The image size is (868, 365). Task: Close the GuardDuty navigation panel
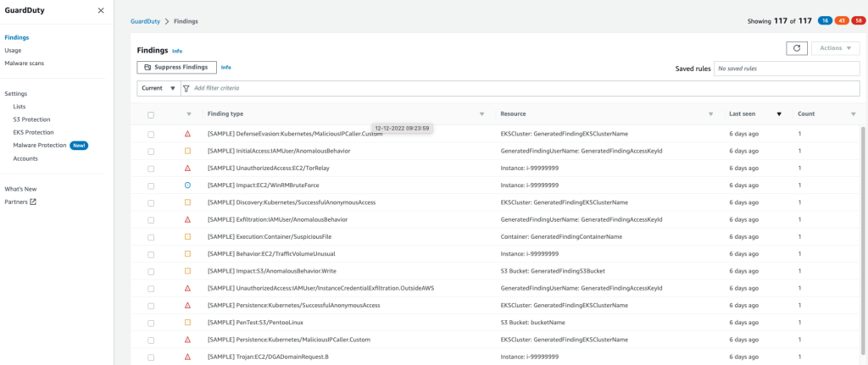pyautogui.click(x=101, y=10)
